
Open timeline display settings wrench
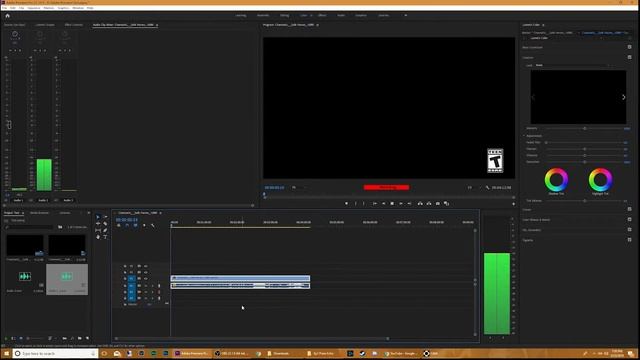[153, 225]
